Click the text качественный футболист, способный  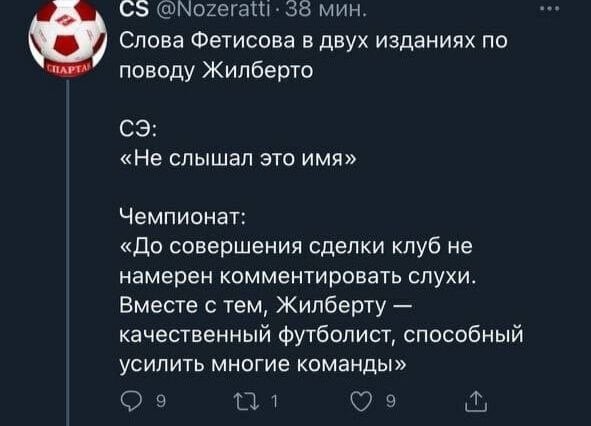tap(322, 335)
